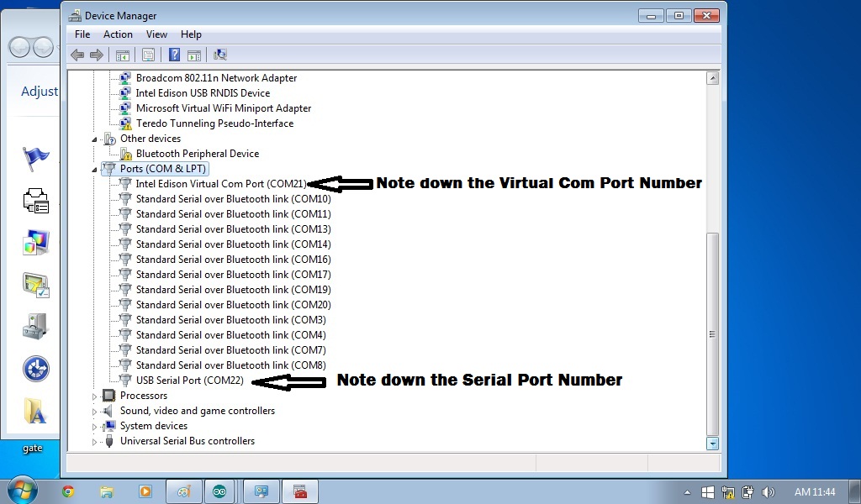Expand Universal Serial Bus controllers
The width and height of the screenshot is (861, 504).
click(94, 442)
